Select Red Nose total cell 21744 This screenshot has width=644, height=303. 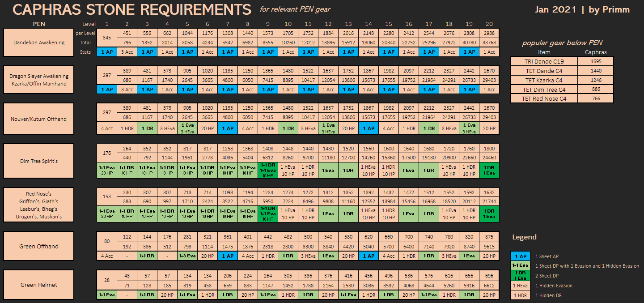(489, 201)
